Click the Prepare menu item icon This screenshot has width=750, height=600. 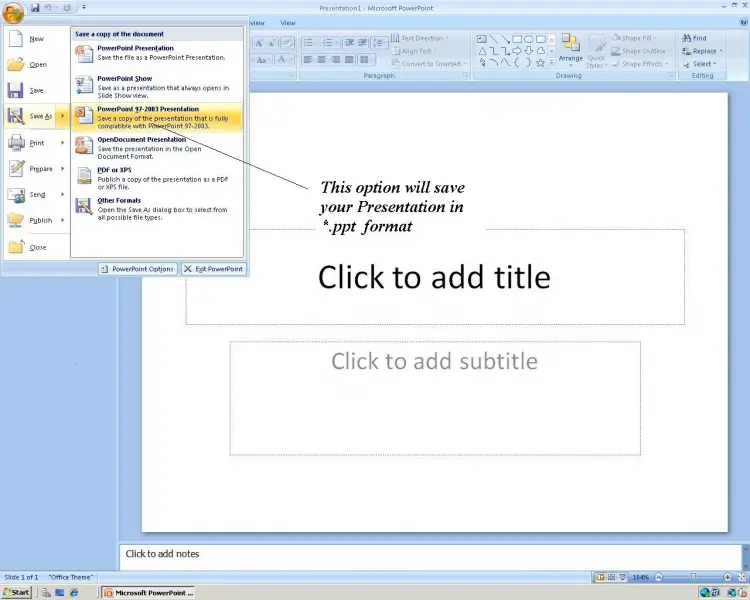tap(16, 168)
